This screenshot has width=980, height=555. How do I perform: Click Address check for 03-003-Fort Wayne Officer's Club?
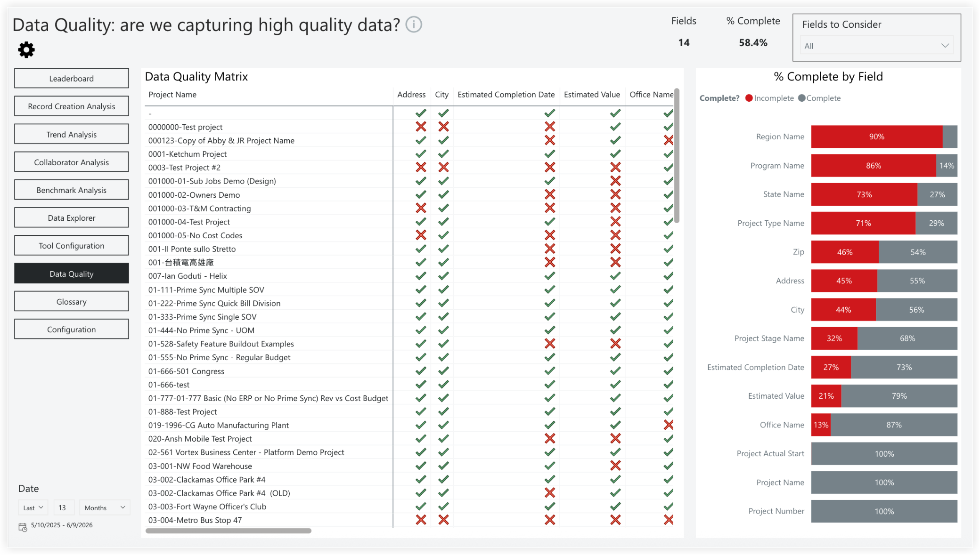point(421,507)
